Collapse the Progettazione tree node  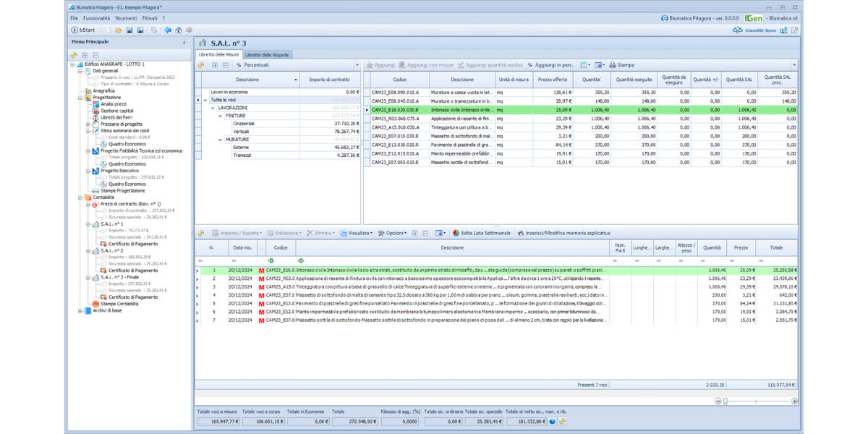click(80, 98)
